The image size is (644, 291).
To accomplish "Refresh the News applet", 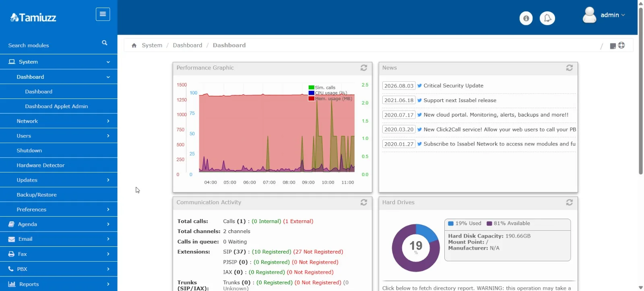I will pos(570,68).
